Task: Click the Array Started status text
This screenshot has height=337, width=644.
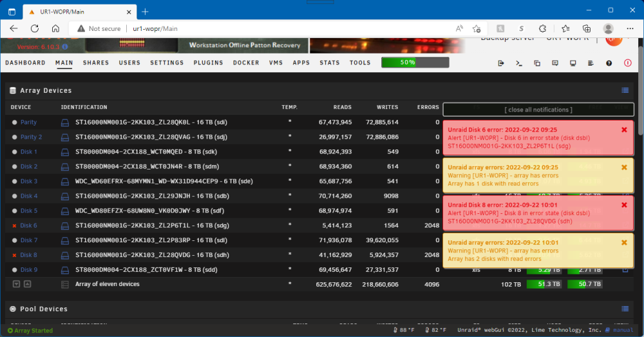Action: coord(33,331)
